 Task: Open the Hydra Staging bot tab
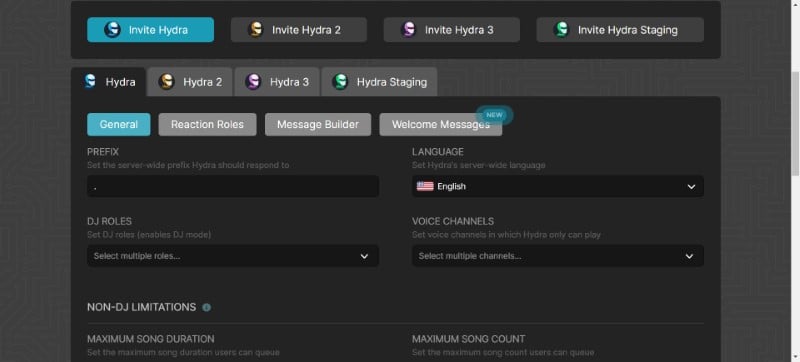pyautogui.click(x=379, y=82)
